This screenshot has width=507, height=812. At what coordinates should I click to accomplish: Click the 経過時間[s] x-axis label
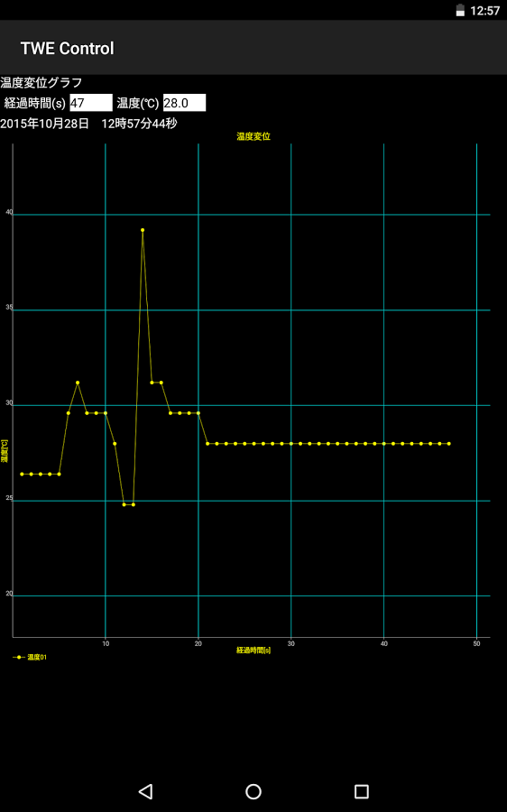coord(253,650)
